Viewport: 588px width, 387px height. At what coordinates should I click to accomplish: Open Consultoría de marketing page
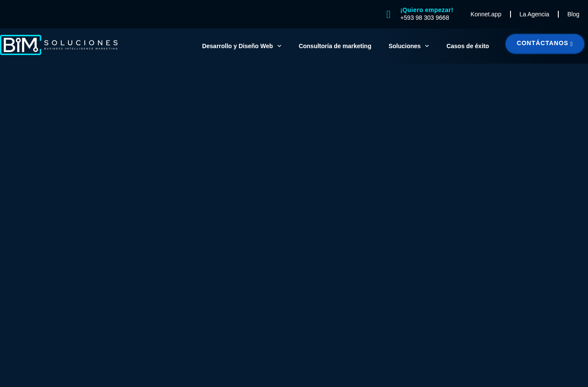pyautogui.click(x=335, y=46)
